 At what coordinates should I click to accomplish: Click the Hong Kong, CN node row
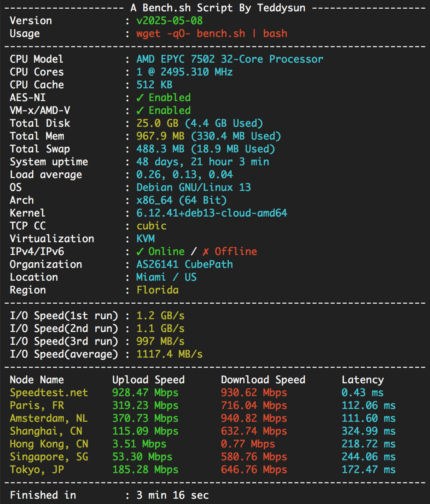[x=49, y=444]
